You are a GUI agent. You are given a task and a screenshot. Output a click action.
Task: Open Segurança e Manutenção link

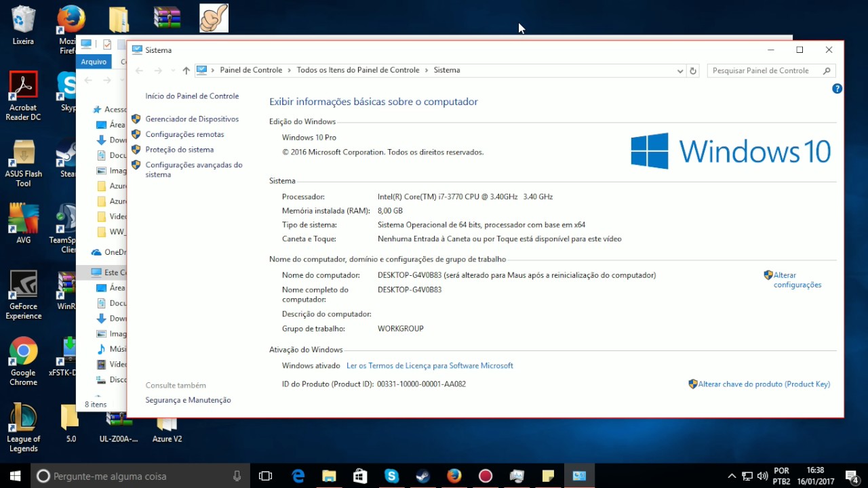coord(188,400)
